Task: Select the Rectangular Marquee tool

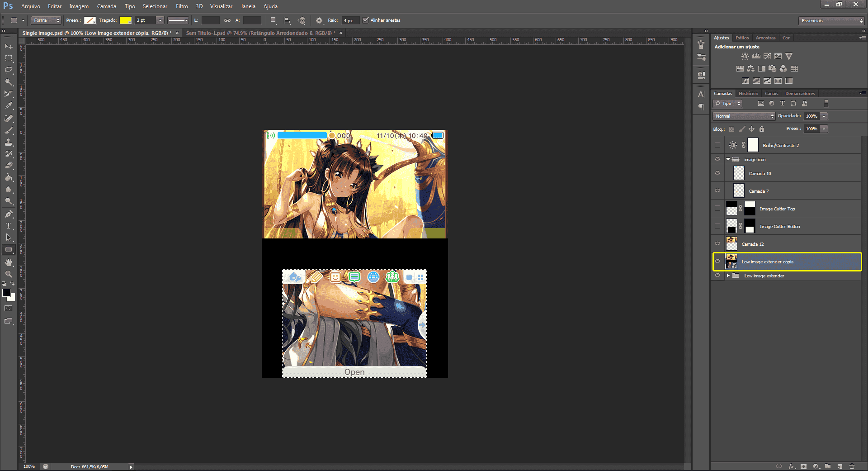Action: coord(9,58)
